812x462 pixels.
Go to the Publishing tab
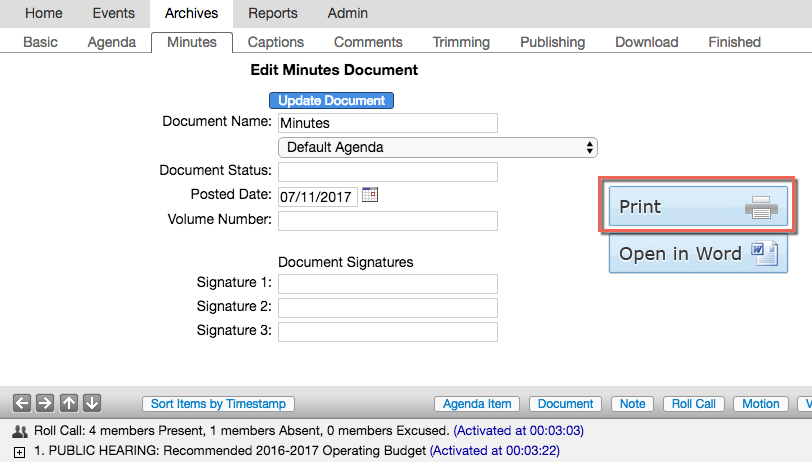[x=552, y=42]
